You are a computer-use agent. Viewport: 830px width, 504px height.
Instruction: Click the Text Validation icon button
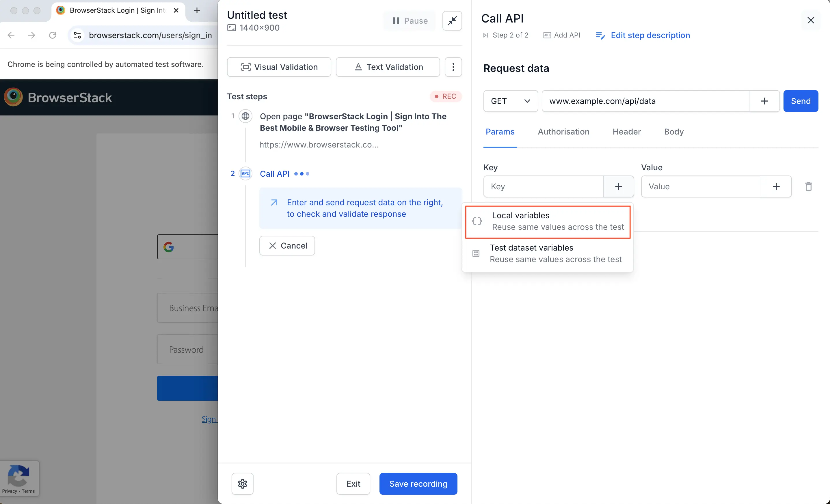pos(388,67)
